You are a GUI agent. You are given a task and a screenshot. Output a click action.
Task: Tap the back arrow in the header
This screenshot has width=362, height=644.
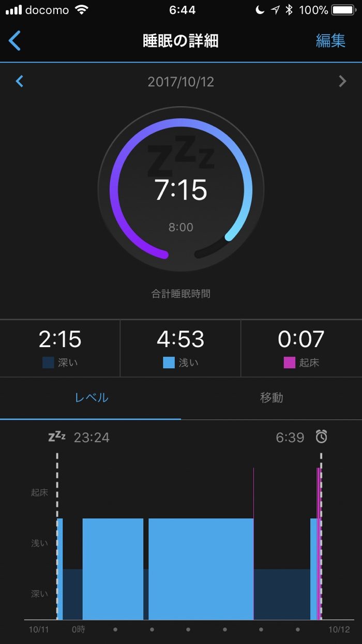click(15, 40)
